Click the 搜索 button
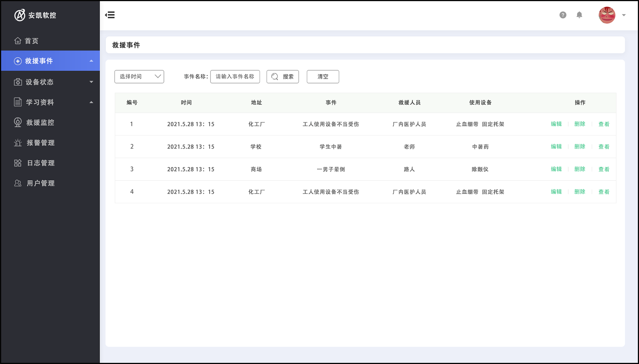639x364 pixels. point(283,77)
